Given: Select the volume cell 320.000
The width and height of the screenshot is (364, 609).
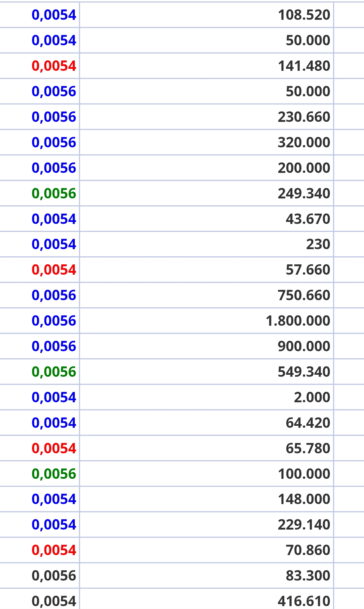Looking at the screenshot, I should [304, 143].
